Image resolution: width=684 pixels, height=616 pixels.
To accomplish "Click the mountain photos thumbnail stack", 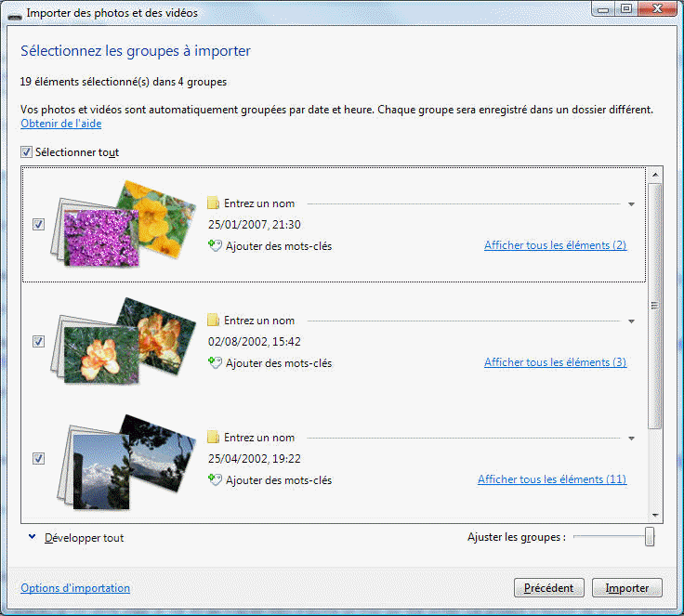I will click(x=125, y=462).
